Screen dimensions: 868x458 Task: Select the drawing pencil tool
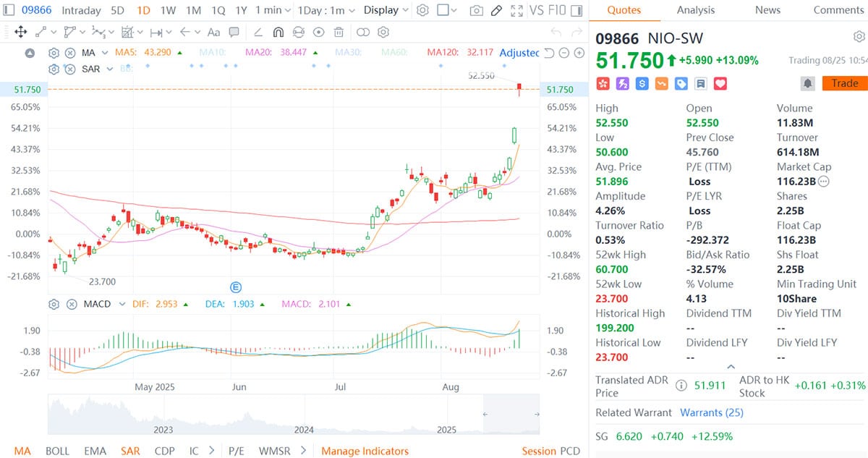[x=495, y=10]
